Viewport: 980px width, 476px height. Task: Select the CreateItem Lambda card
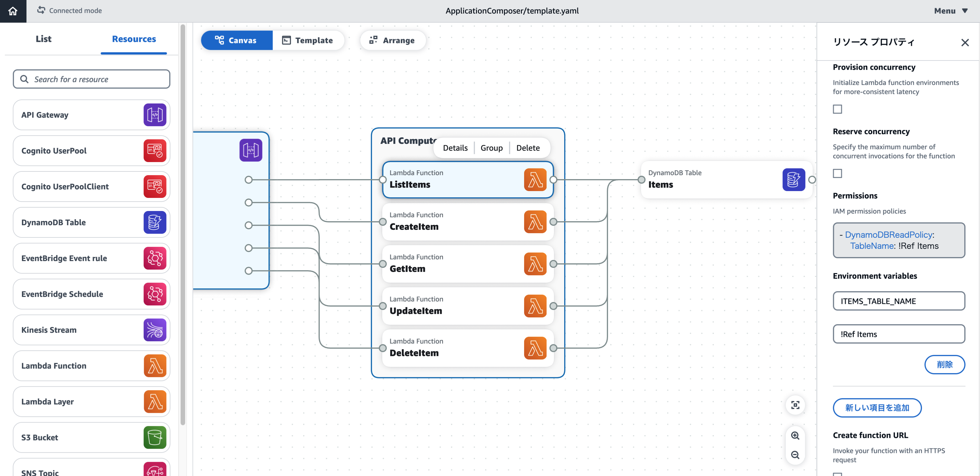468,222
